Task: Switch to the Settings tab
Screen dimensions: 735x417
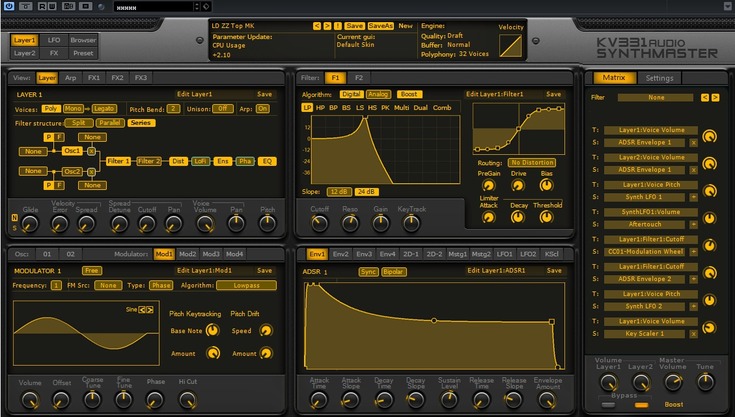Action: (659, 78)
